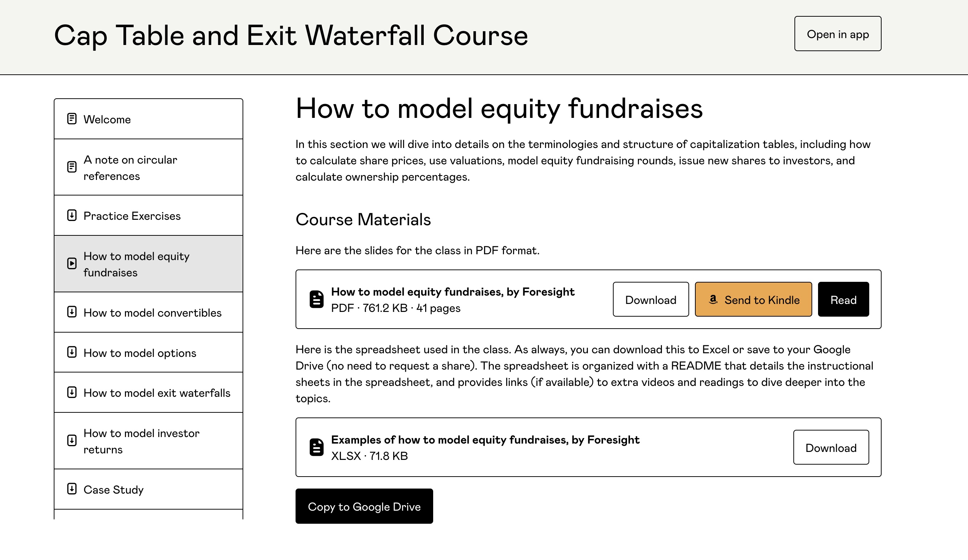Click the PDF file icon in the course materials card
Viewport: 968px width, 560px height.
[x=317, y=298]
